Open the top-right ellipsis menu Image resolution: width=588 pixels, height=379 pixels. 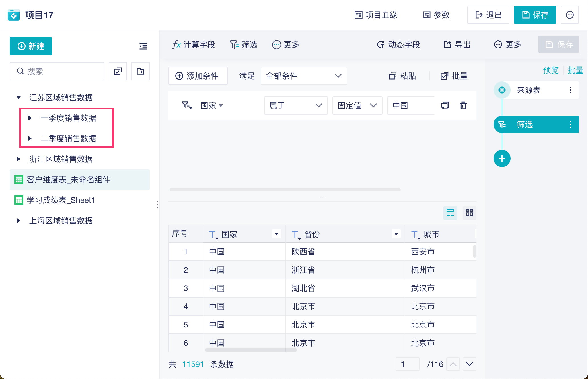[x=570, y=15]
